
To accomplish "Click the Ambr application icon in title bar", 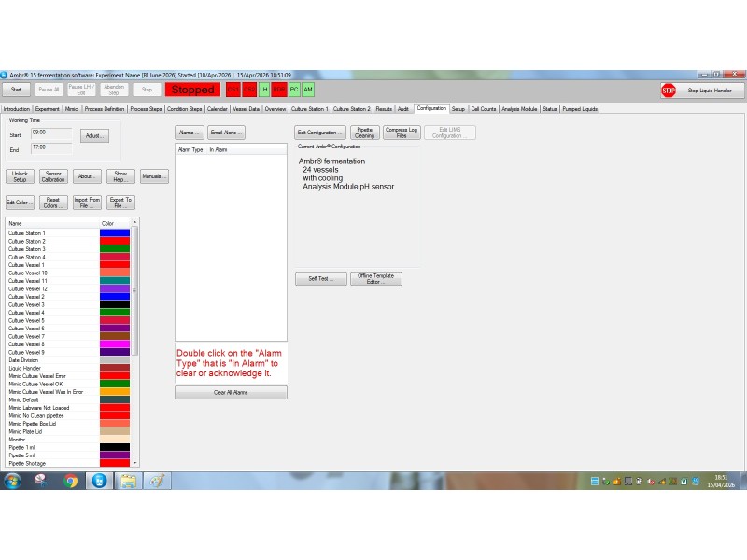I will [x=4, y=75].
